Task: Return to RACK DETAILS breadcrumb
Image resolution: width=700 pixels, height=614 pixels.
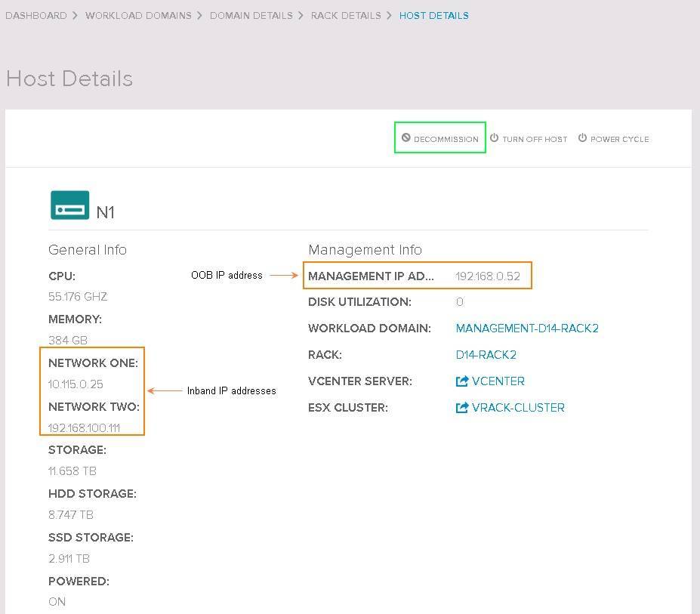Action: pyautogui.click(x=346, y=16)
